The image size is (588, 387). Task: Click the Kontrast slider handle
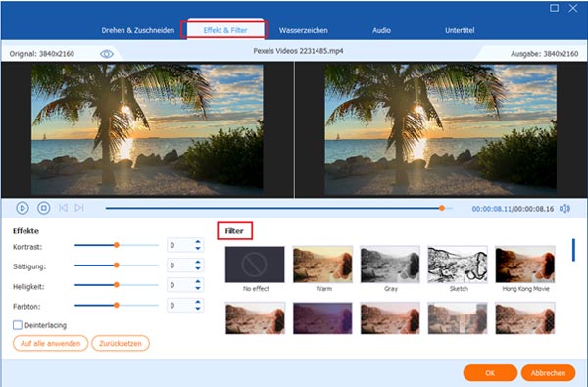click(117, 245)
